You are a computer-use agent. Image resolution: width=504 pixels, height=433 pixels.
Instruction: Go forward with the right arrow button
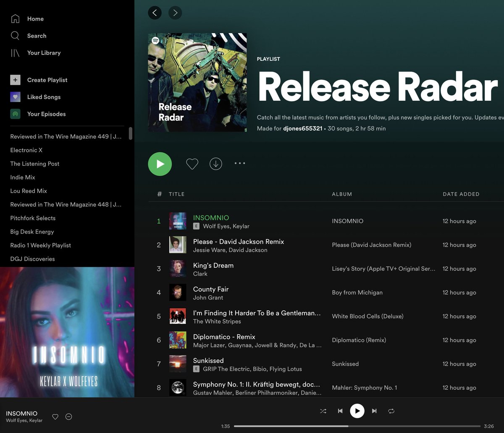coord(175,13)
